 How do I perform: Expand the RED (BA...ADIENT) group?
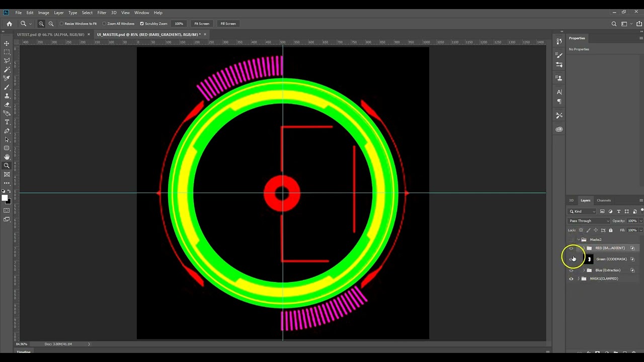coord(584,248)
